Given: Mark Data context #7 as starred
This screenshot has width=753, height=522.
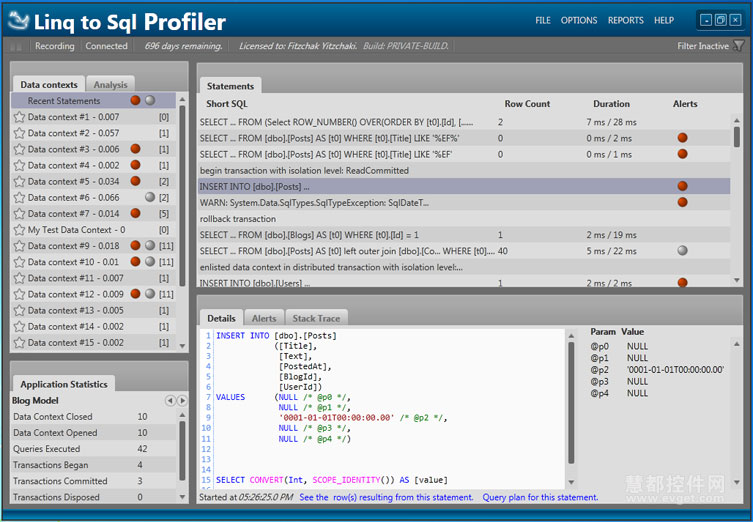Looking at the screenshot, I should (x=19, y=214).
